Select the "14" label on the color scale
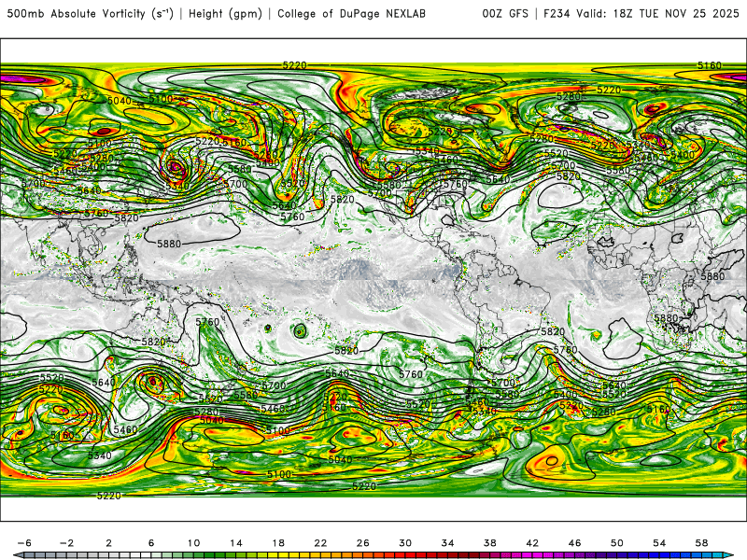 [x=236, y=543]
